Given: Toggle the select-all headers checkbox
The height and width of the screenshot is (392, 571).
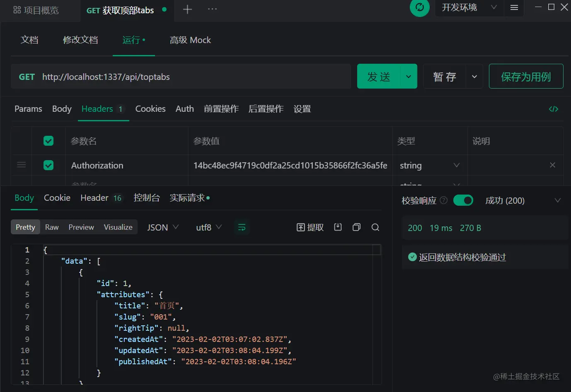Looking at the screenshot, I should [48, 141].
